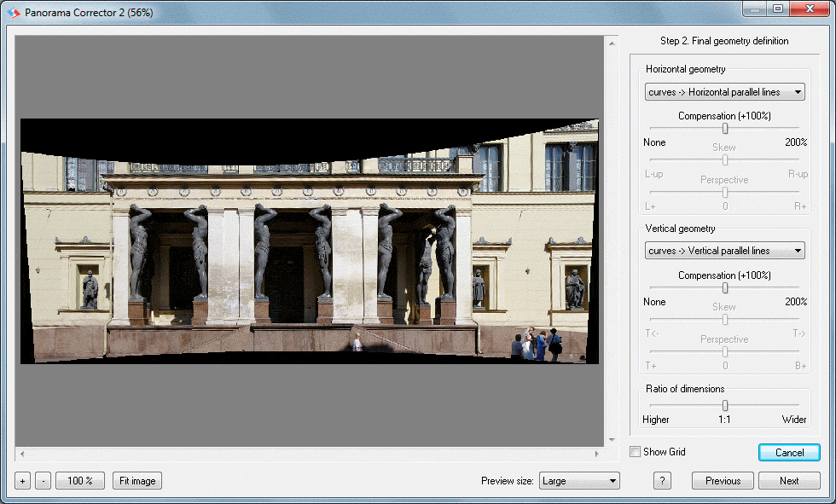Click the minus zoom out button
This screenshot has width=836, height=504.
43,481
